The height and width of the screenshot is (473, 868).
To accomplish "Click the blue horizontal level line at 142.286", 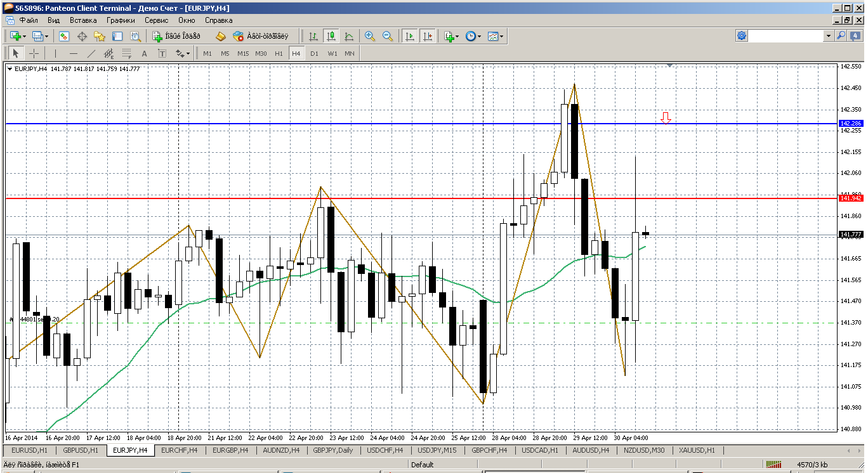I will tap(381, 123).
